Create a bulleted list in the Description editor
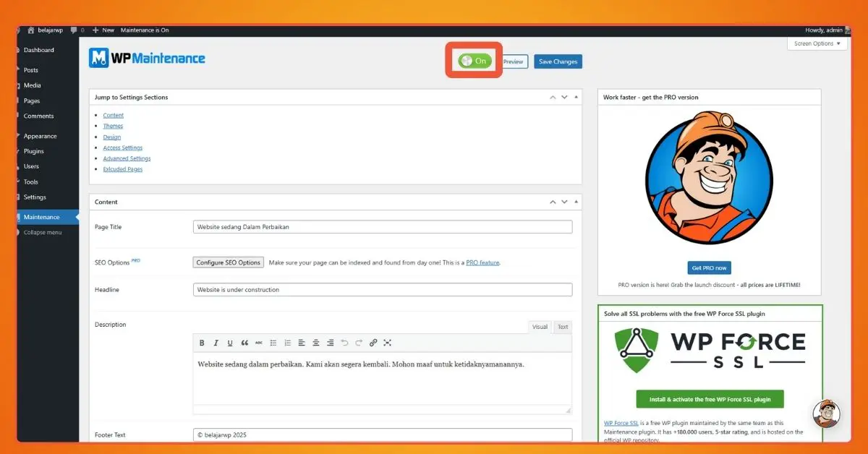The height and width of the screenshot is (454, 868). pos(273,342)
